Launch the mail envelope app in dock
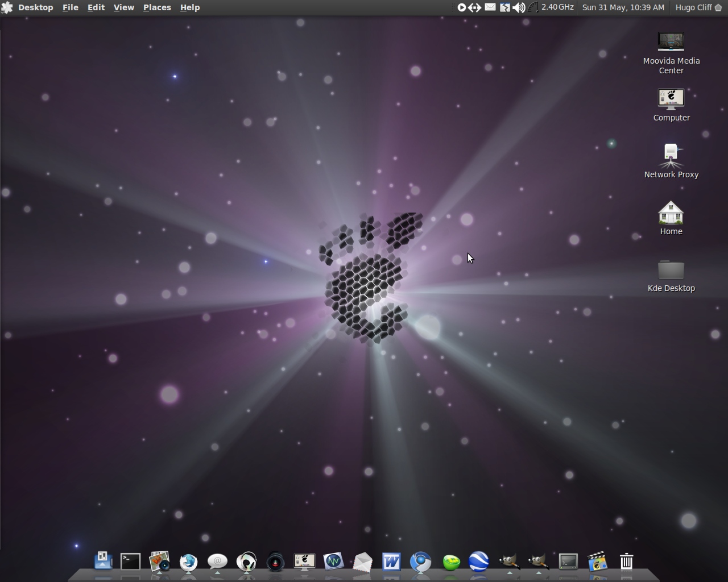The height and width of the screenshot is (582, 728). pyautogui.click(x=362, y=562)
